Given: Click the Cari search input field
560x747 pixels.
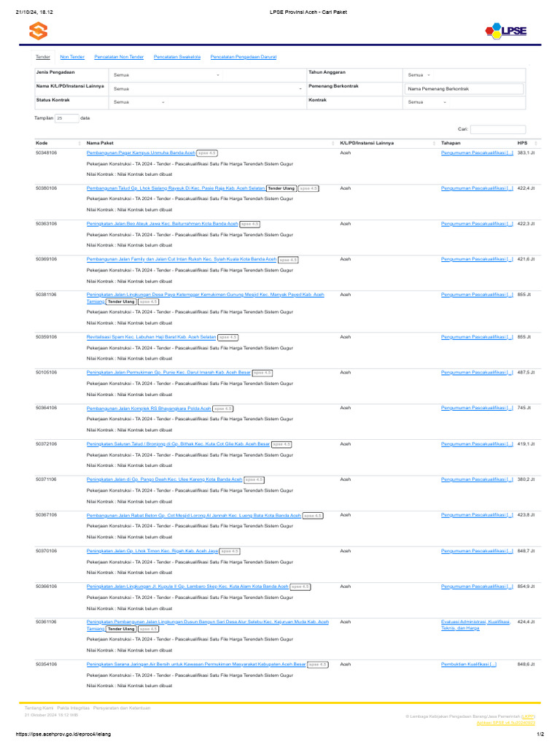Looking at the screenshot, I should pos(502,129).
